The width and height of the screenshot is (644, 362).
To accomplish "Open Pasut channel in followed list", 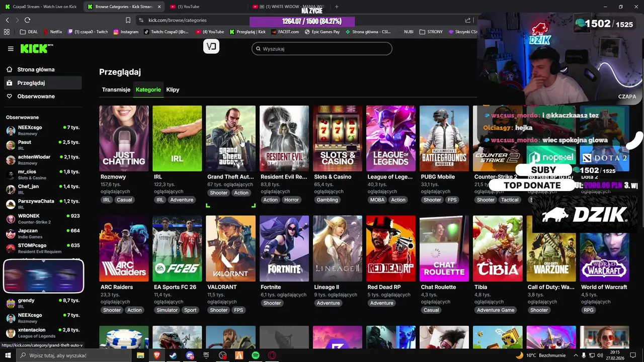I will (x=43, y=145).
